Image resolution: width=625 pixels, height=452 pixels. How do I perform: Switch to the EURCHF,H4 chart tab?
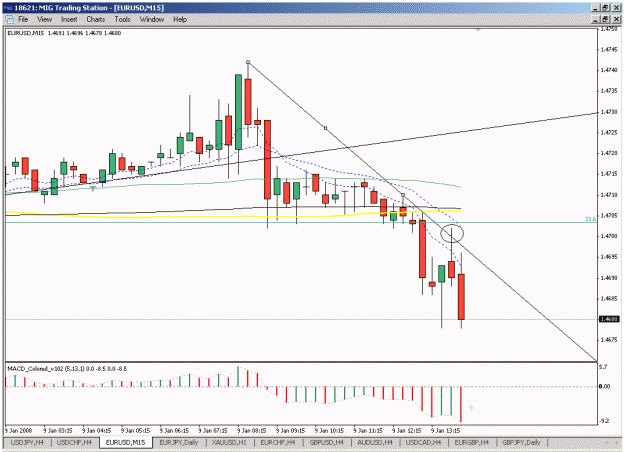click(x=278, y=442)
